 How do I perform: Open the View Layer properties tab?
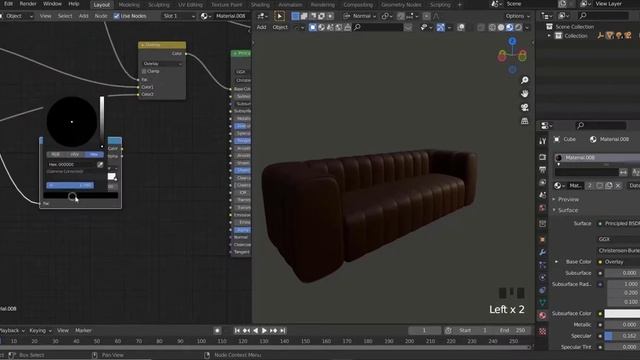(542, 182)
